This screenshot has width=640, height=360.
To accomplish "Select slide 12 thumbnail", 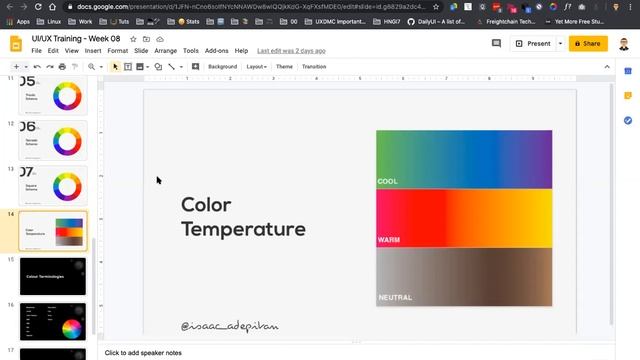I will pyautogui.click(x=53, y=141).
